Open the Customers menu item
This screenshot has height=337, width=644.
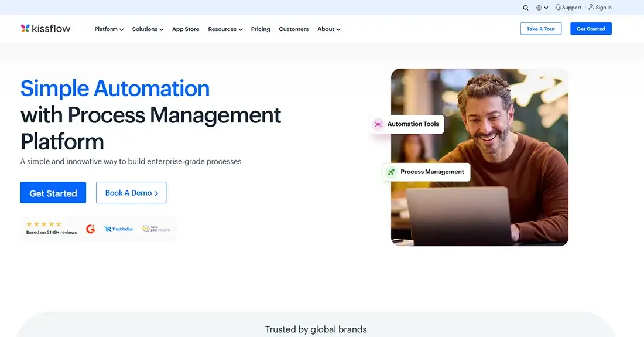tap(294, 29)
